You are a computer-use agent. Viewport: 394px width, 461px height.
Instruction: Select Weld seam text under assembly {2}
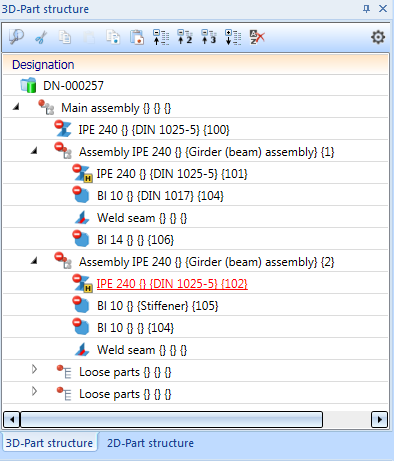coord(142,350)
